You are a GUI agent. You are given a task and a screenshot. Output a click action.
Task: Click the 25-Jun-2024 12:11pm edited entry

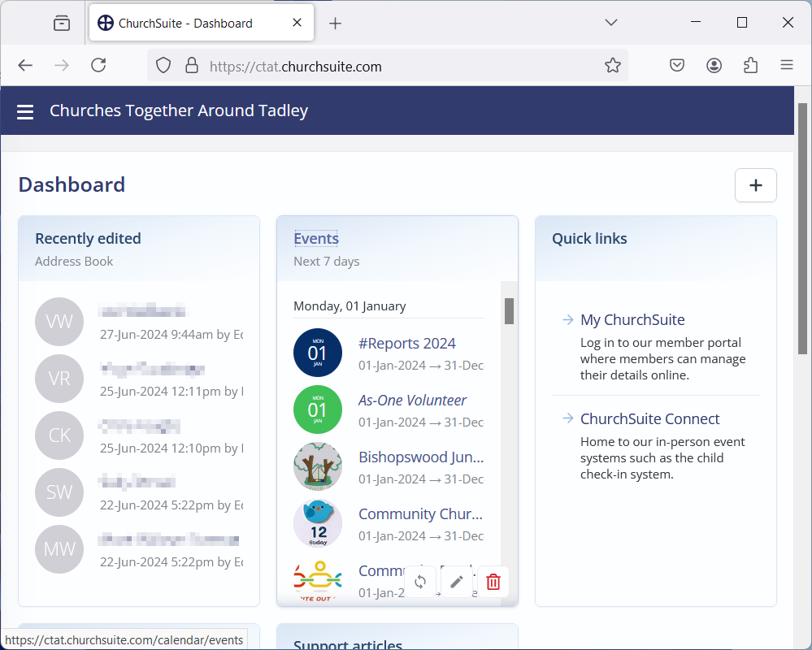[x=171, y=392]
